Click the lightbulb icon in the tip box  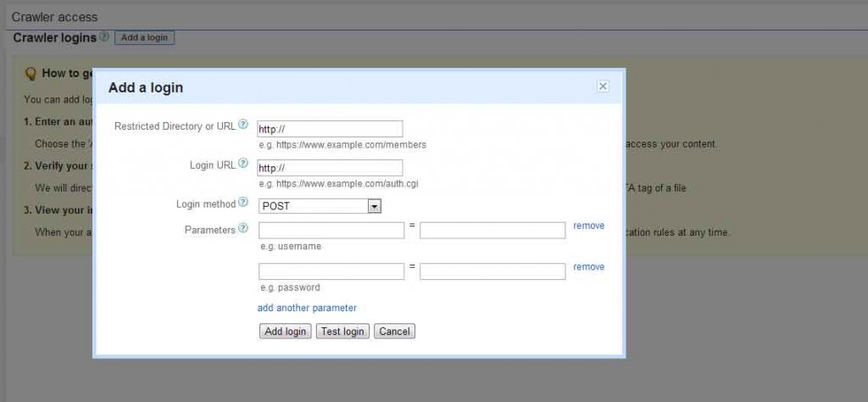[x=31, y=74]
